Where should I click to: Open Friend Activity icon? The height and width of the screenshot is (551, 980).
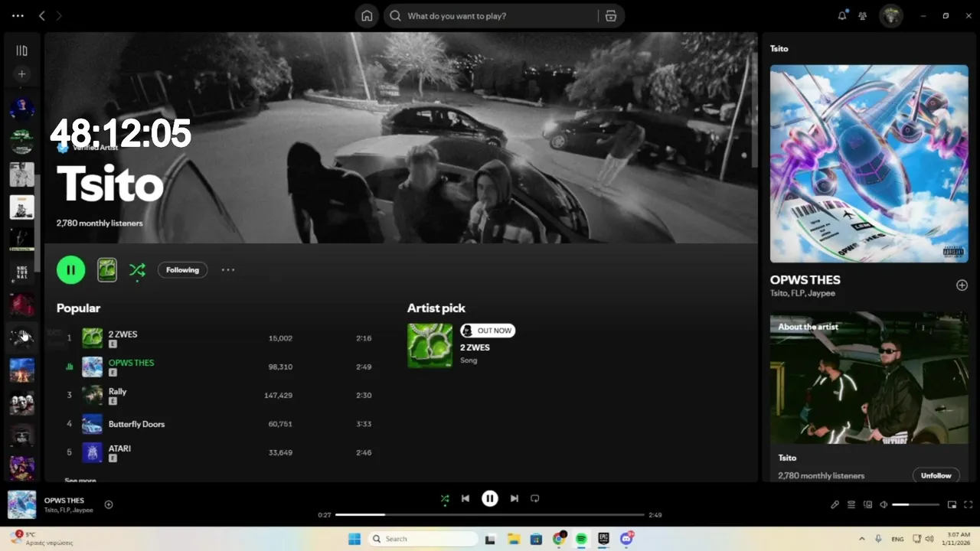863,15
